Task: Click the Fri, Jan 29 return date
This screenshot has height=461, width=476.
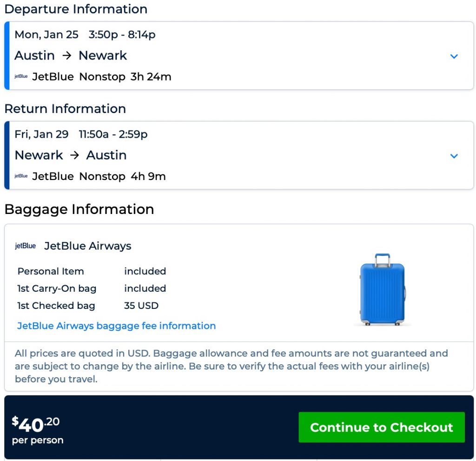Action: point(42,134)
